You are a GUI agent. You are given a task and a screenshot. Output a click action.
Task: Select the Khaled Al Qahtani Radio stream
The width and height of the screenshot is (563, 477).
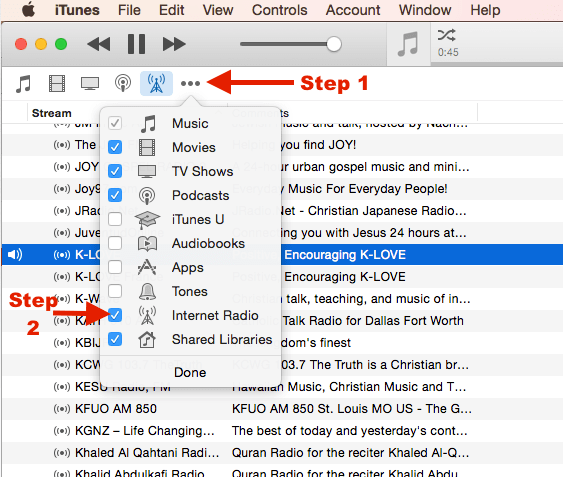[147, 453]
